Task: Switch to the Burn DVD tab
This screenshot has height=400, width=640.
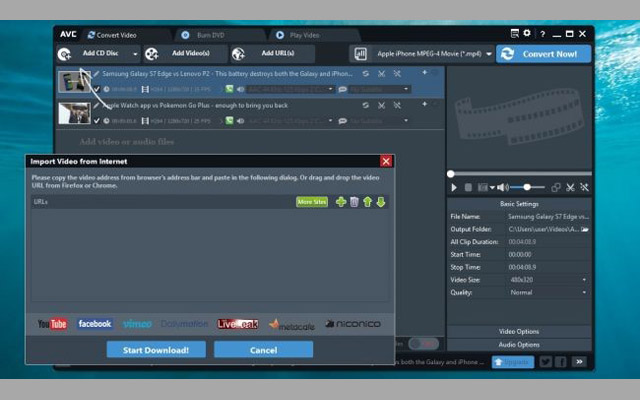Action: (x=205, y=34)
